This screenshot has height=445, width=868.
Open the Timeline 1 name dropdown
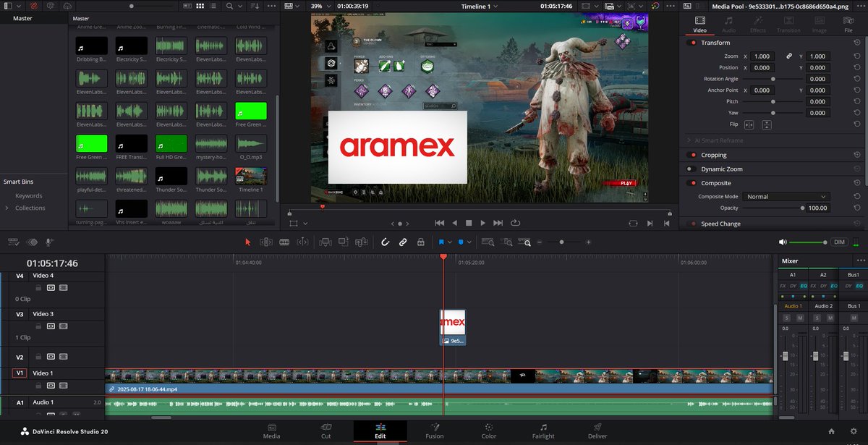click(x=480, y=6)
